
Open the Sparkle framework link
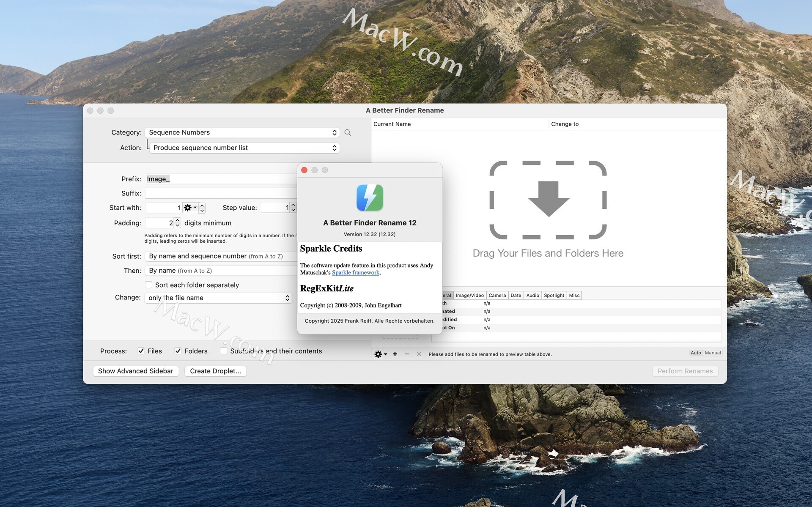point(356,273)
